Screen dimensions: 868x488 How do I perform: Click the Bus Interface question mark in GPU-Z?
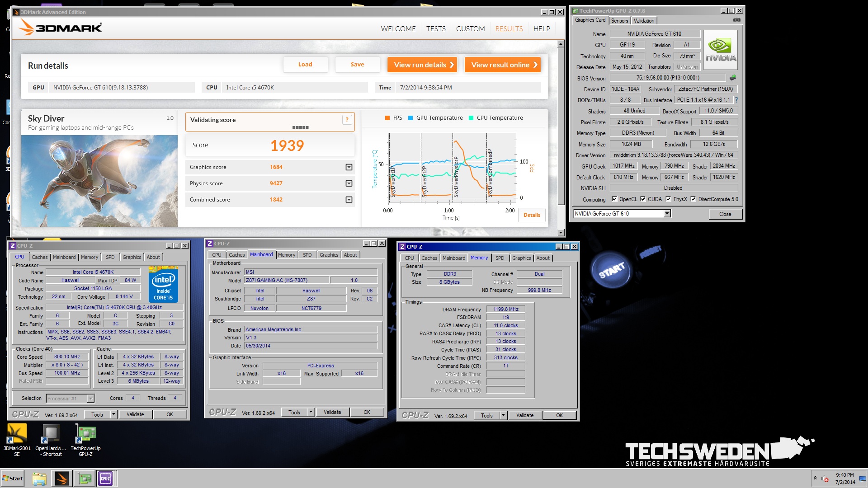736,100
